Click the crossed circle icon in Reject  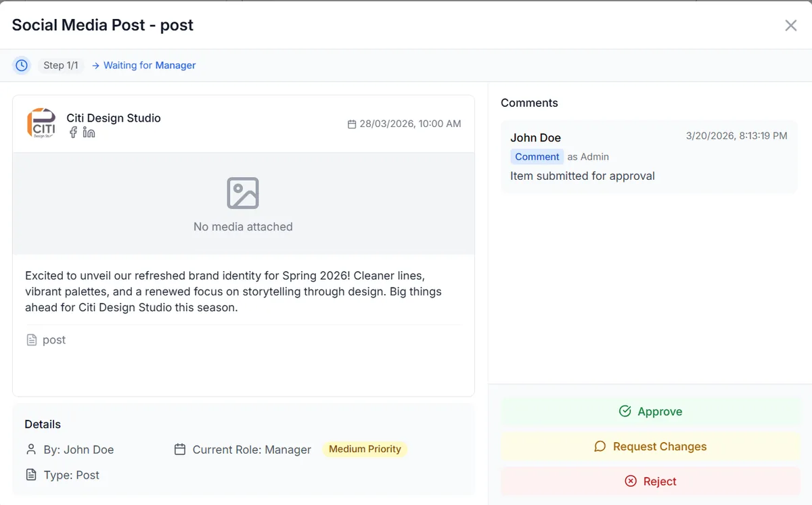(630, 481)
